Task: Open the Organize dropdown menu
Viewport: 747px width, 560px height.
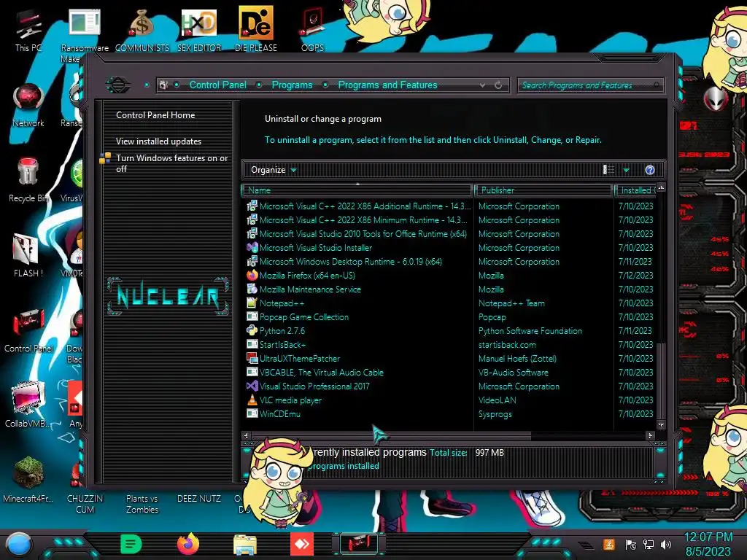Action: coord(274,170)
